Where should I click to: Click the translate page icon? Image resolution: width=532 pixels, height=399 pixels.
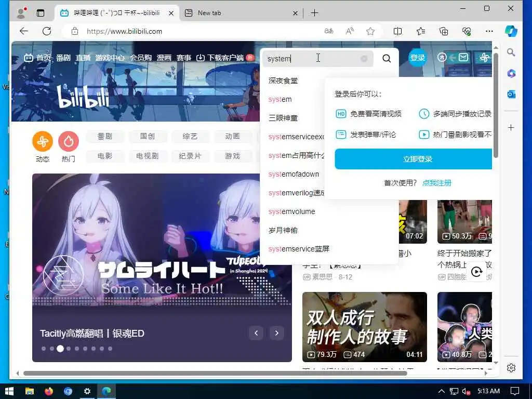(x=328, y=31)
